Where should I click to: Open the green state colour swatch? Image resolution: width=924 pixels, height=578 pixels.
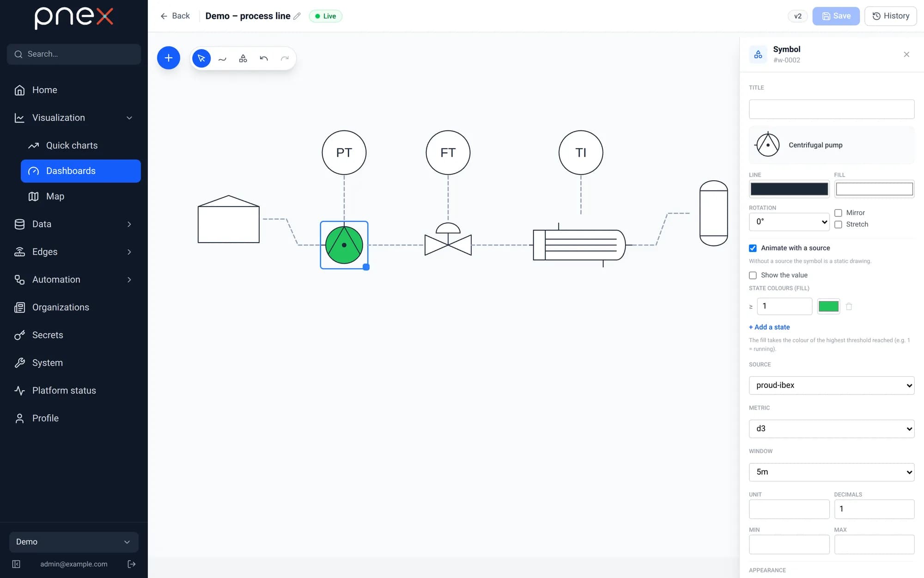[x=828, y=306]
